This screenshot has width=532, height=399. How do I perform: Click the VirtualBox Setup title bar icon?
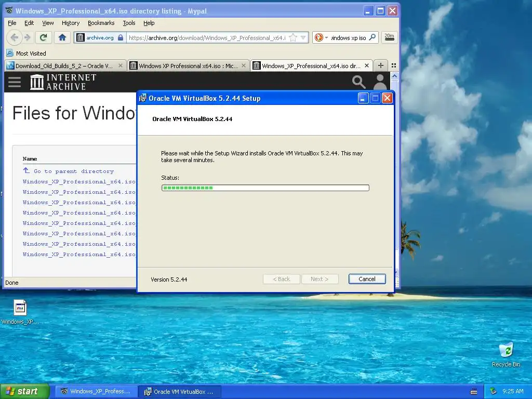pyautogui.click(x=143, y=98)
